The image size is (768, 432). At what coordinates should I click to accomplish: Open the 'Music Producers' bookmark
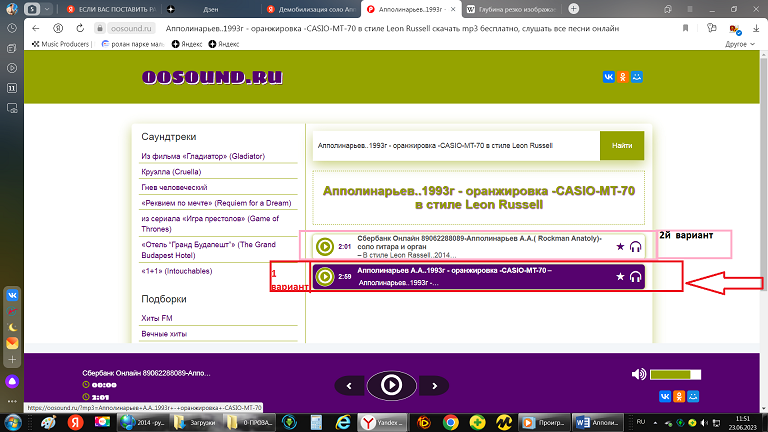pos(61,44)
